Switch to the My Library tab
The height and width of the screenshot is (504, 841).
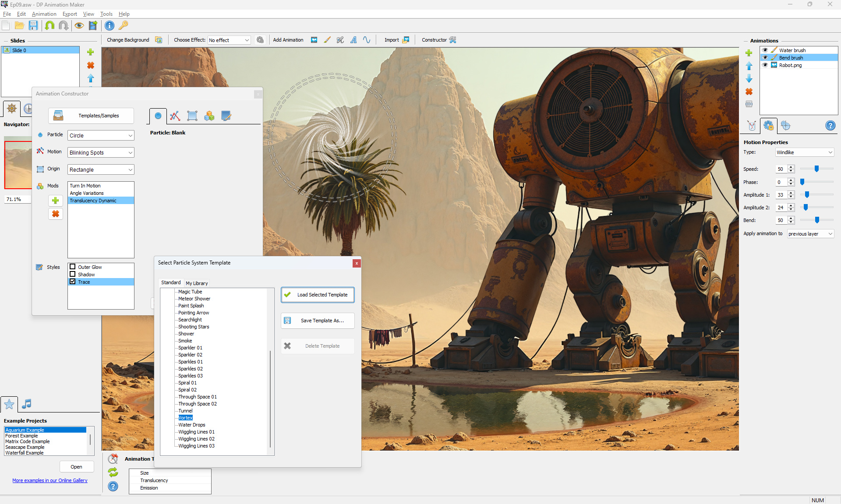click(x=197, y=283)
